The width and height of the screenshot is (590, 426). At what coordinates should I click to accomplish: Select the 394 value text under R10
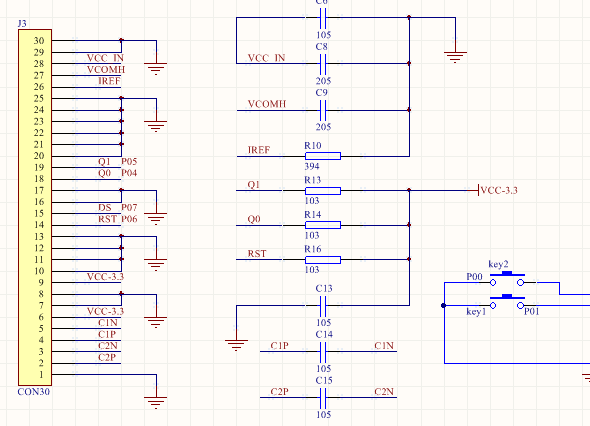(312, 166)
